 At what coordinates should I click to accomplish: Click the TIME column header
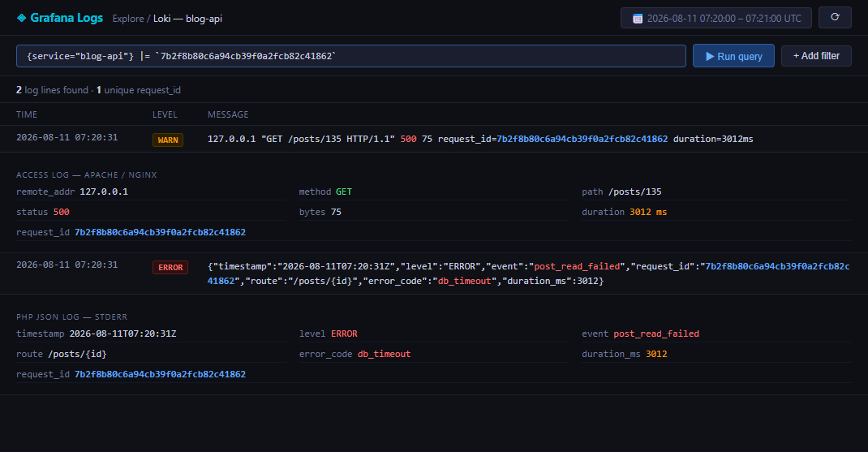27,114
